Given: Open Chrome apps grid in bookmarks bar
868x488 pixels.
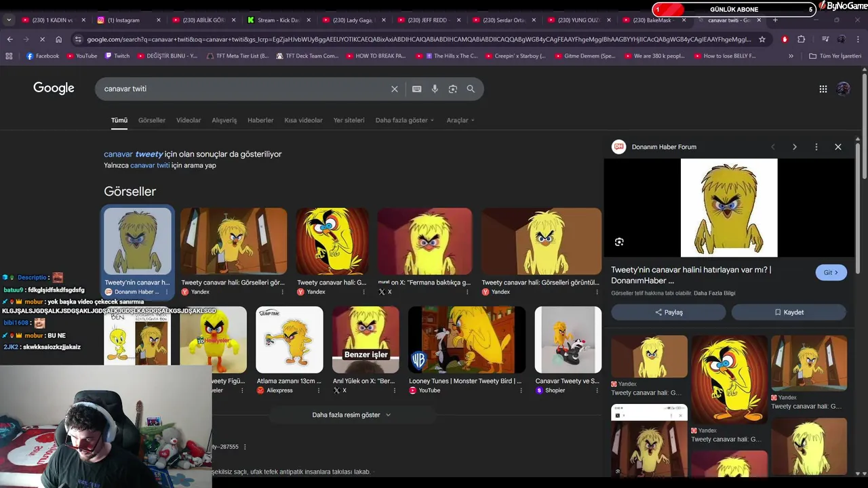Looking at the screenshot, I should point(9,56).
